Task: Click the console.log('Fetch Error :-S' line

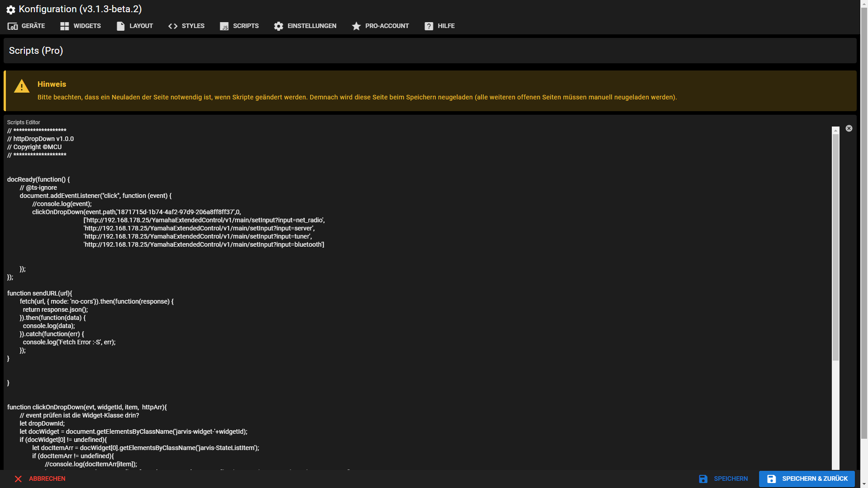Action: click(x=70, y=342)
